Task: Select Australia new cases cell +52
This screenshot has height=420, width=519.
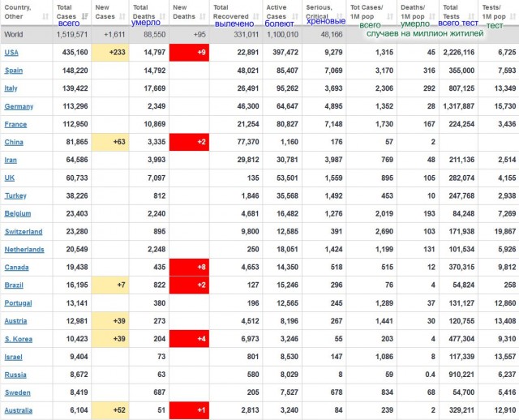Action: [110, 410]
